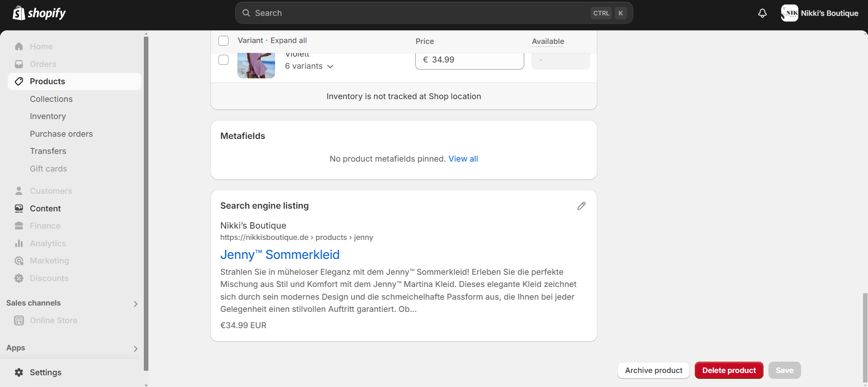
Task: Click the Orders inbox icon
Action: point(19,64)
